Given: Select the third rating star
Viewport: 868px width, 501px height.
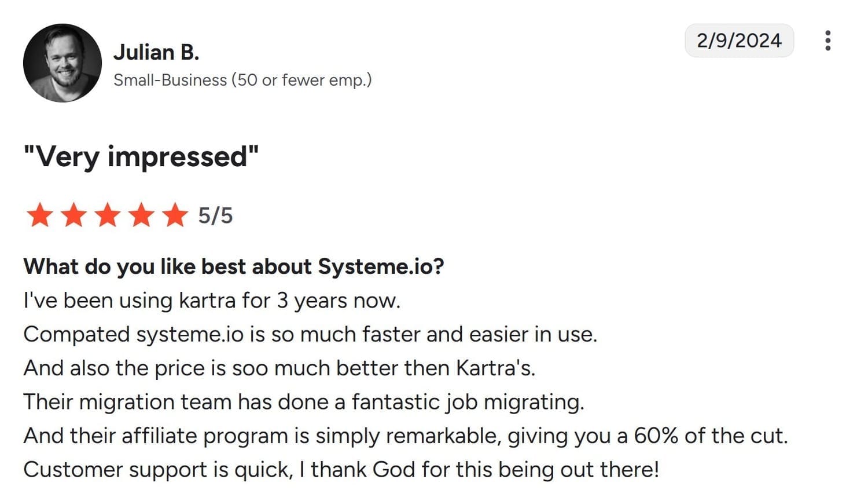Looking at the screenshot, I should click(x=108, y=215).
